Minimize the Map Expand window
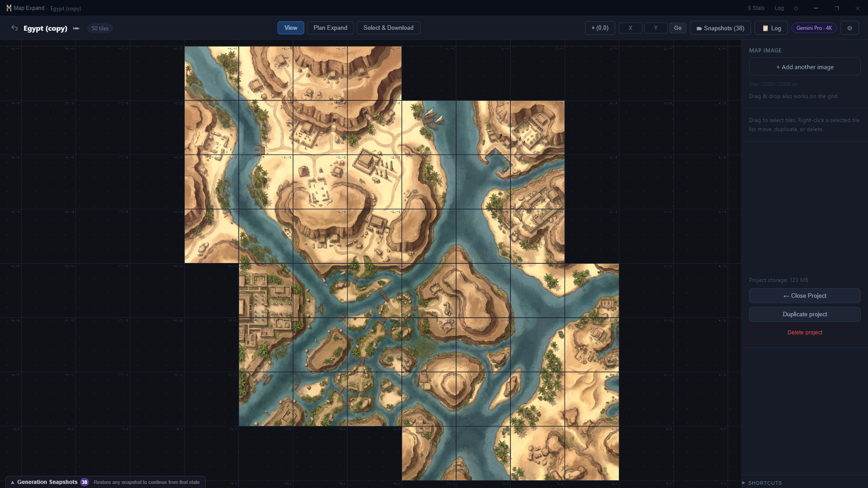 point(816,8)
